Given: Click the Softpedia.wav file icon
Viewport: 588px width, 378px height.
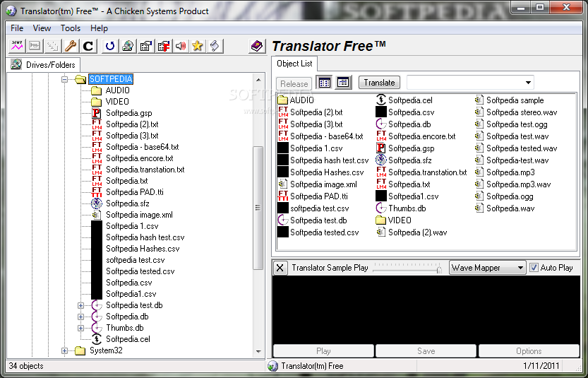Looking at the screenshot, I should [479, 208].
